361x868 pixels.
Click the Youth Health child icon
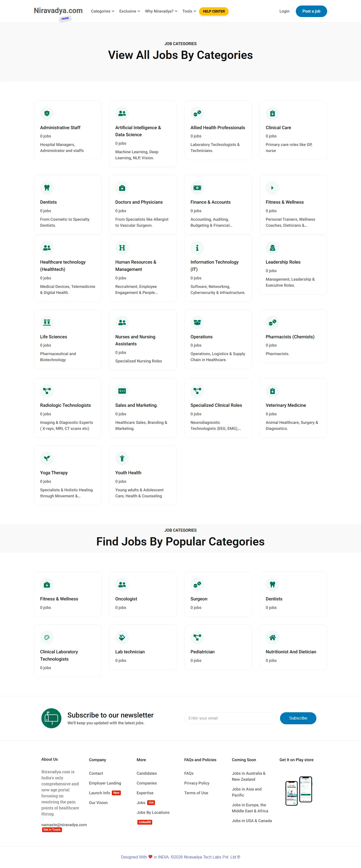(x=122, y=458)
